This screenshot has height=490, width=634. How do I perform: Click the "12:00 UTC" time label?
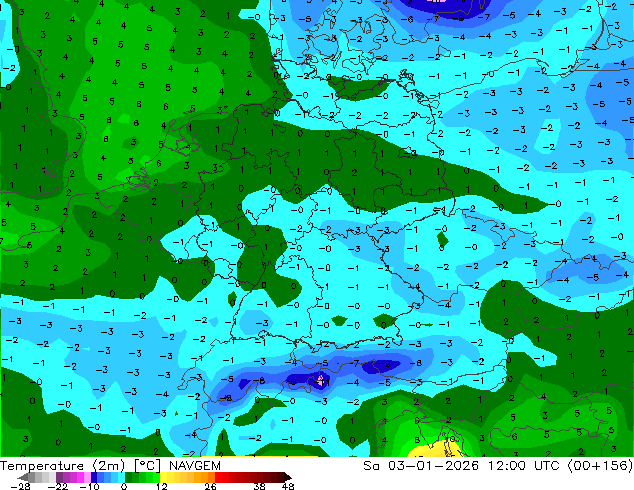[x=523, y=466]
